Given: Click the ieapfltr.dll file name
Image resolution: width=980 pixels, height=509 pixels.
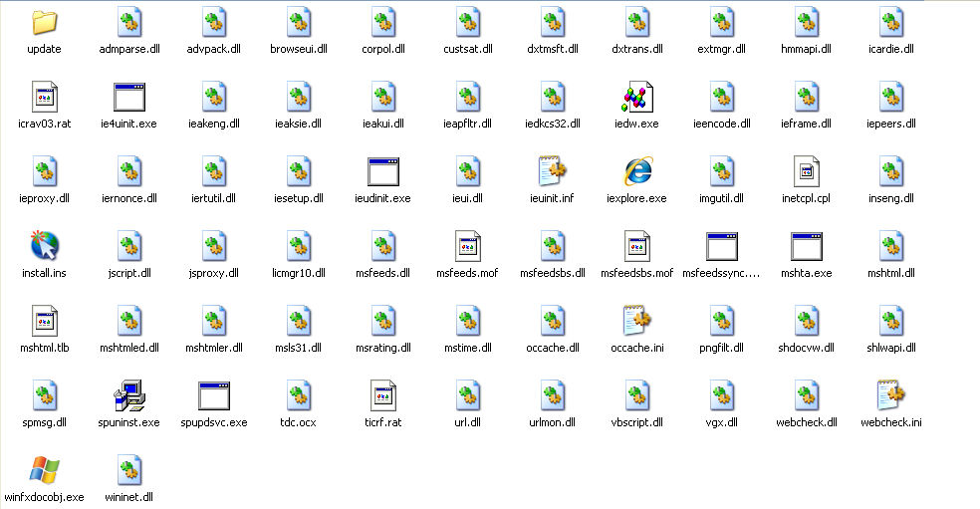Looking at the screenshot, I should coord(467,124).
